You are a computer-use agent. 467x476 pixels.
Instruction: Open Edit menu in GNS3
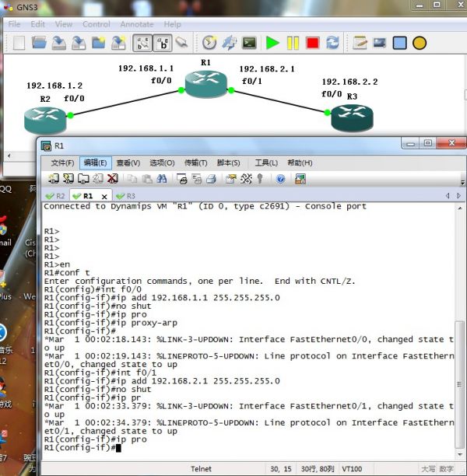click(x=37, y=24)
